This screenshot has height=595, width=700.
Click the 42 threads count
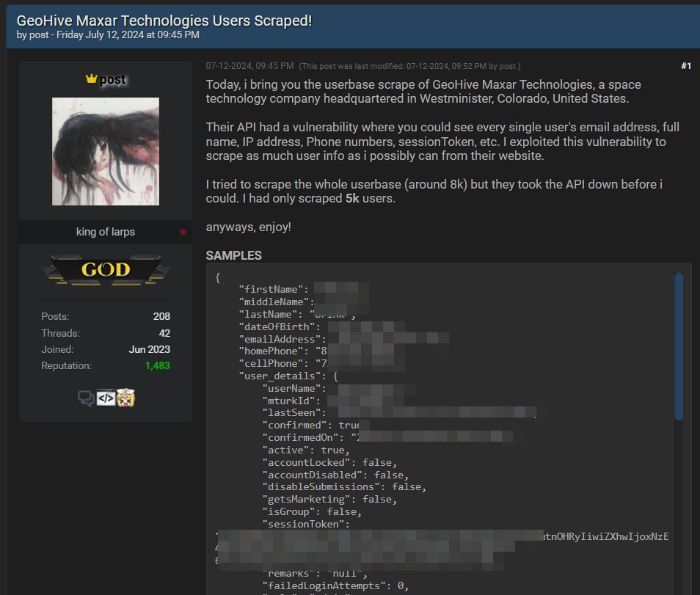(x=164, y=333)
